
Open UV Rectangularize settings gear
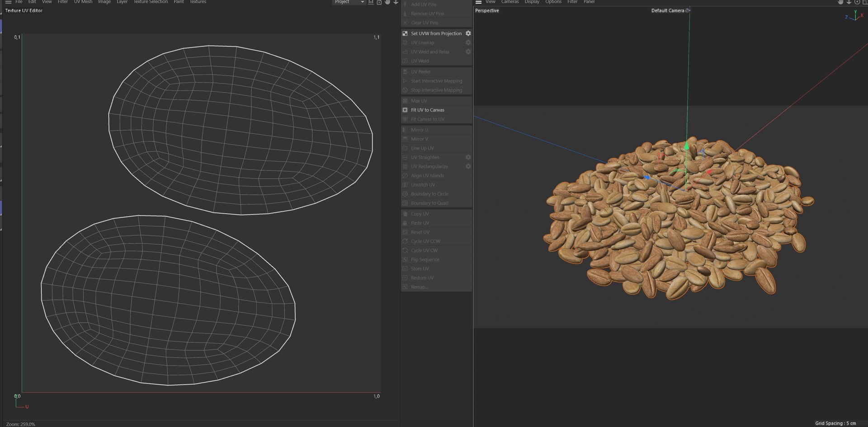[468, 166]
